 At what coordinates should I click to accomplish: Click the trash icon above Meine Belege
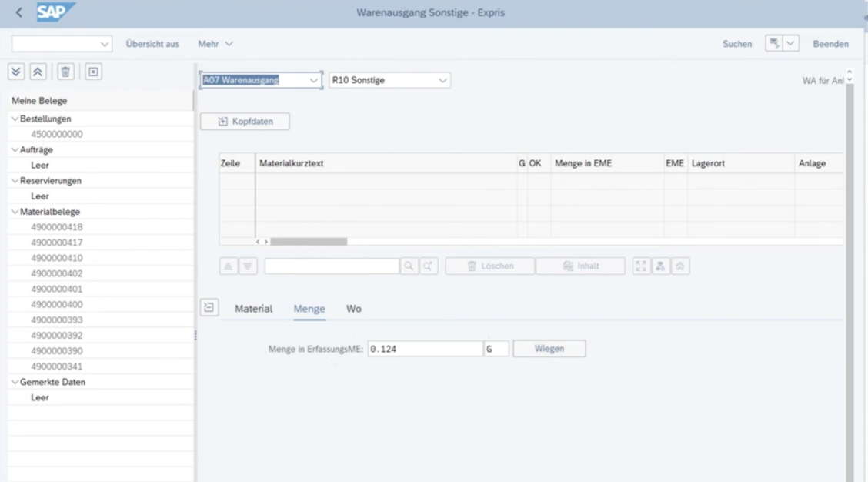[x=65, y=71]
